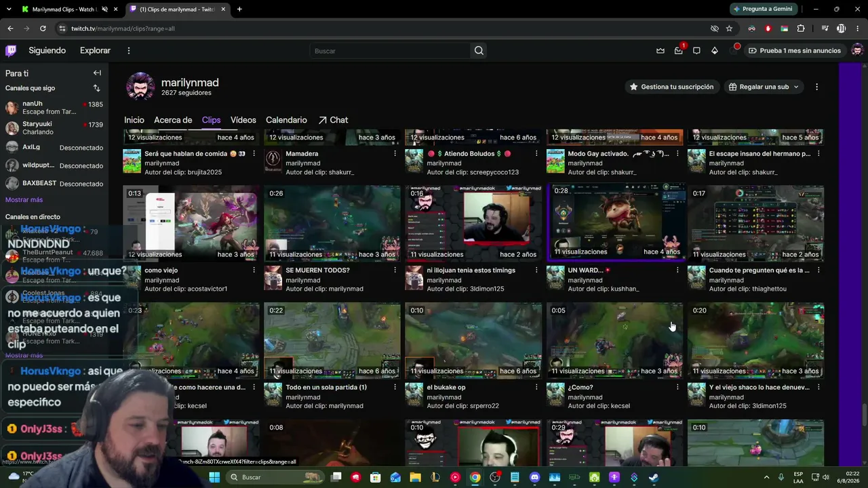Click the browser address bar URL
Image resolution: width=868 pixels, height=488 pixels.
coord(123,28)
